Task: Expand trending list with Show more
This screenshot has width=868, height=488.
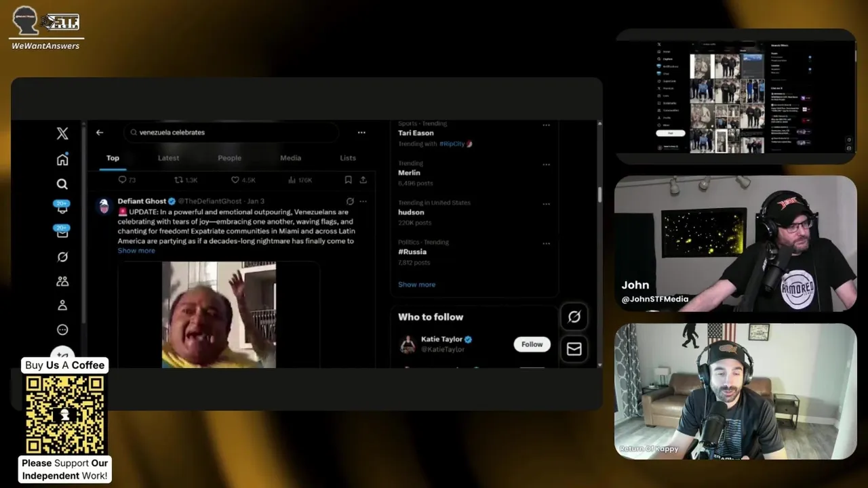Action: (x=416, y=285)
